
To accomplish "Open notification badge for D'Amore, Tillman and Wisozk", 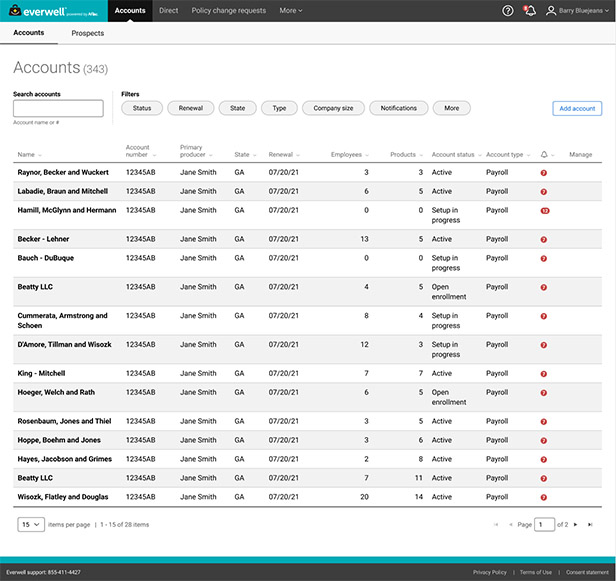I will click(544, 345).
